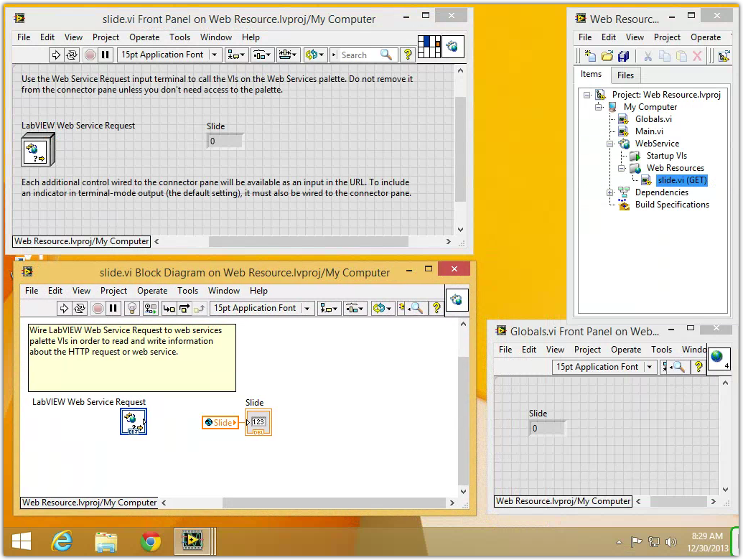Open Context Help in the Front Panel toolbar
The height and width of the screenshot is (560, 743).
[x=407, y=55]
